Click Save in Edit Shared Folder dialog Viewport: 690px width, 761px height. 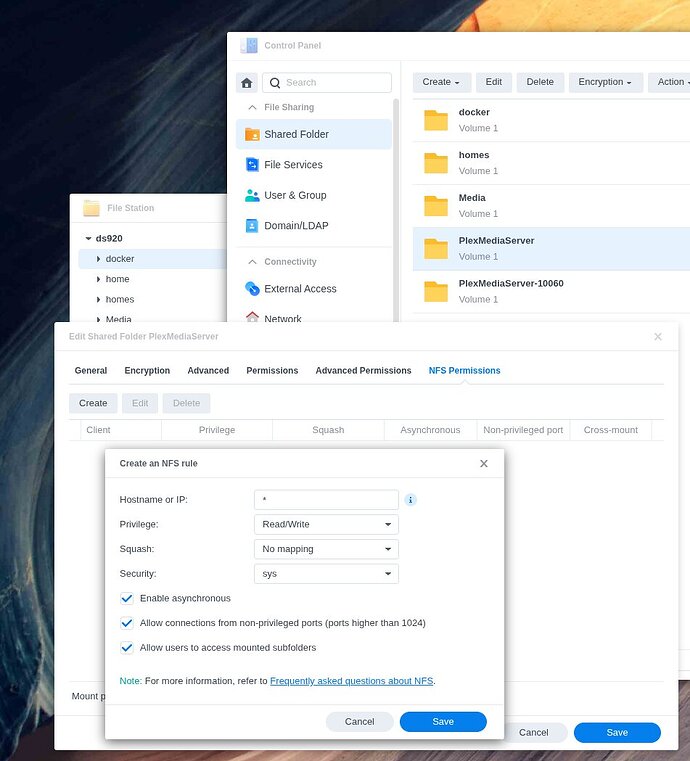click(x=617, y=733)
